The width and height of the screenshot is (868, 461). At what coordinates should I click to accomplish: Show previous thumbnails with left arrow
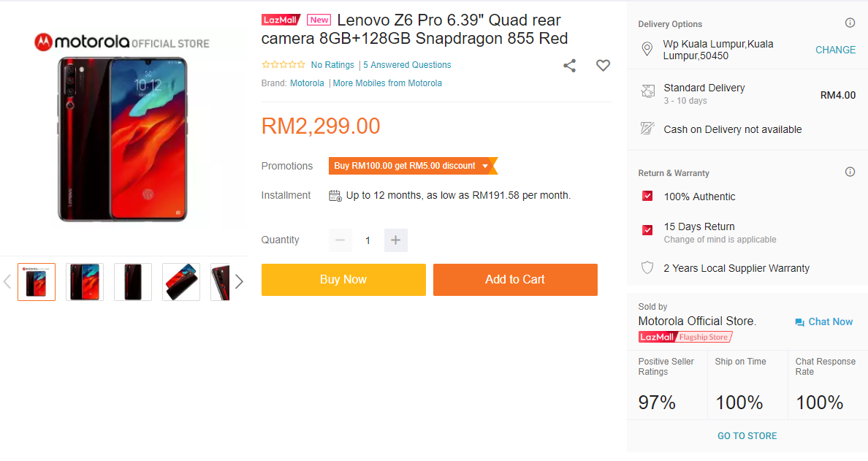coord(7,281)
